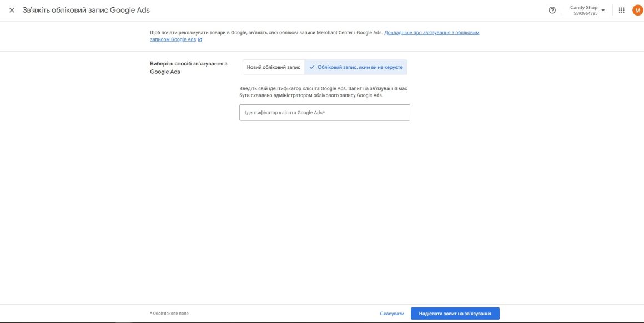Image resolution: width=644 pixels, height=323 pixels.
Task: Click 'Надіслати запит на зв'язування' button
Action: click(x=455, y=314)
